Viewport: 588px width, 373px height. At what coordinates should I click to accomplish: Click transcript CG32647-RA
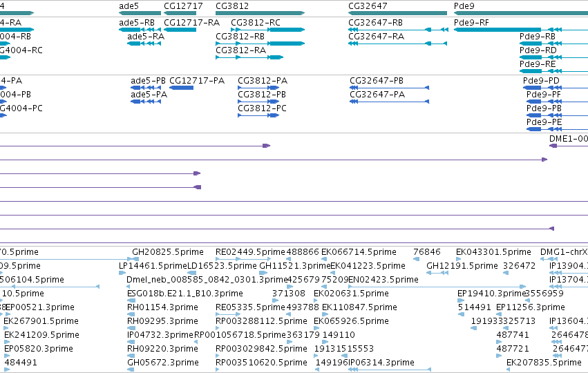click(x=376, y=37)
